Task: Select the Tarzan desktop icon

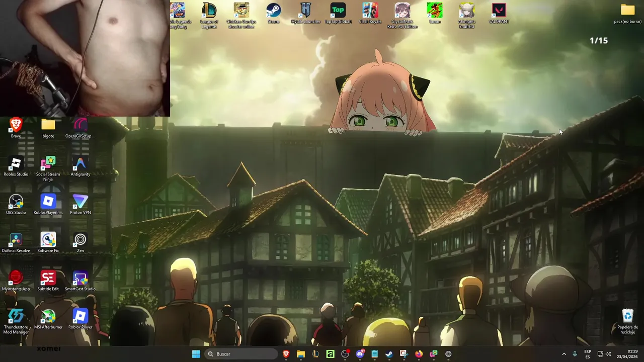Action: click(x=434, y=14)
